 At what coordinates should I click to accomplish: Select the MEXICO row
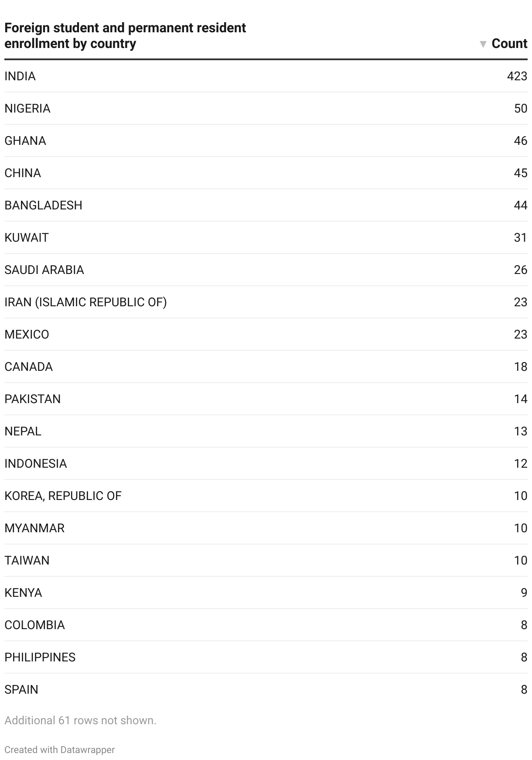pos(266,335)
